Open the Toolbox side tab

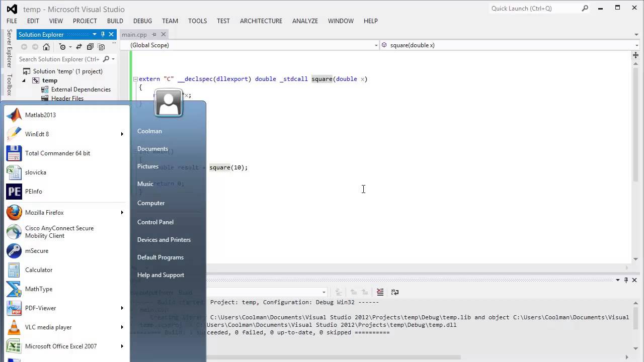pyautogui.click(x=9, y=84)
